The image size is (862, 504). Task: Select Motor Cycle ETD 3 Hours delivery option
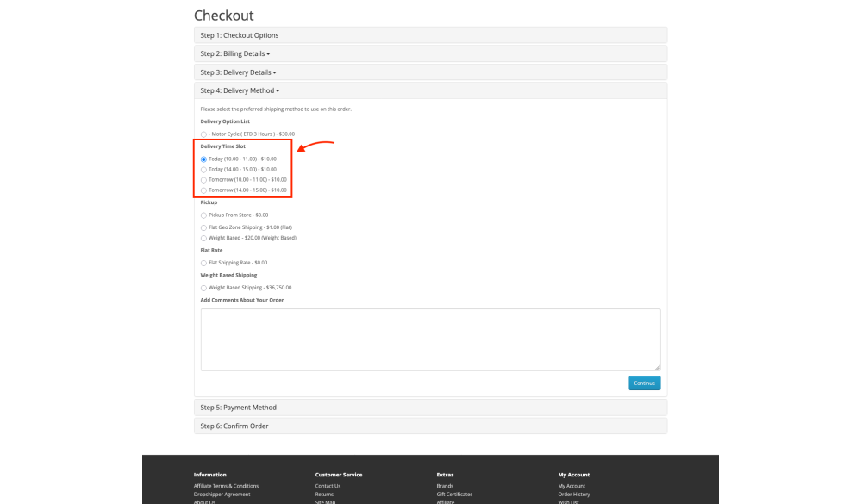click(x=203, y=134)
